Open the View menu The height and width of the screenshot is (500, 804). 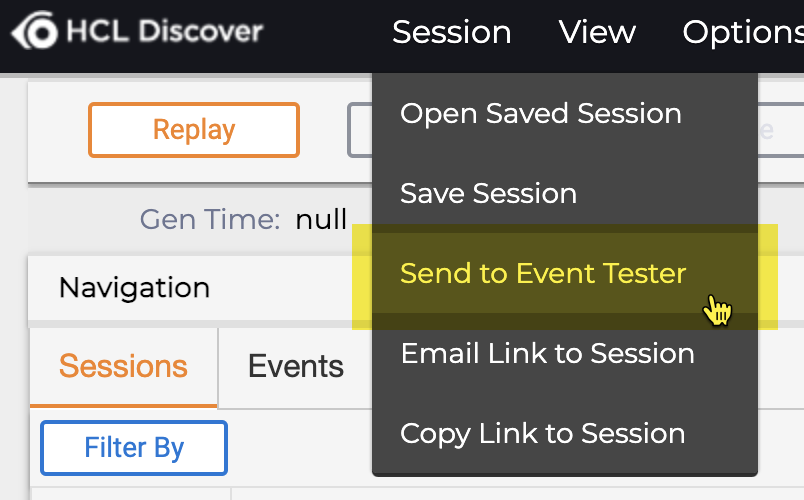[597, 32]
